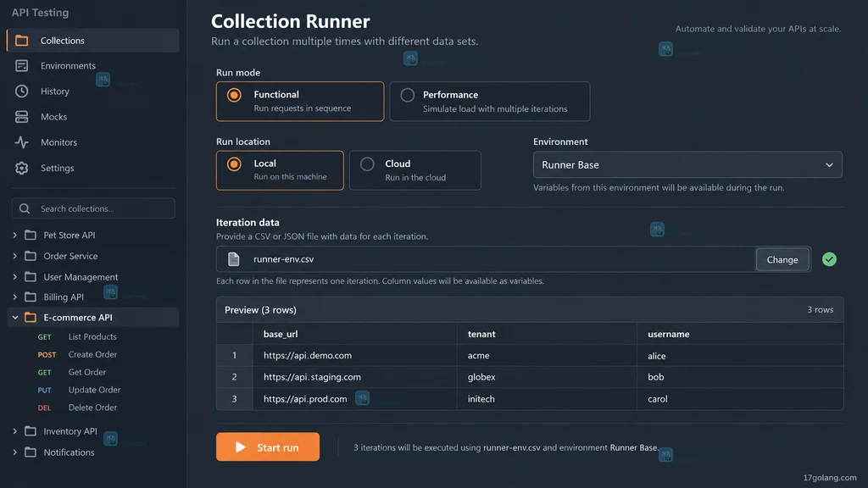Click the Order Service folder icon
The height and width of the screenshot is (488, 868).
pos(31,256)
